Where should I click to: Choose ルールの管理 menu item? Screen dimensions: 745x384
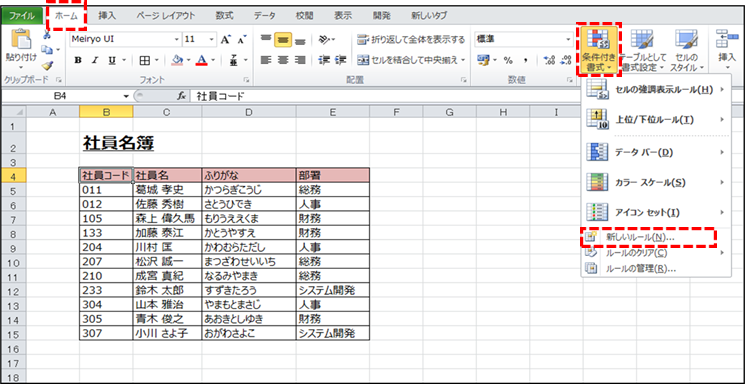pyautogui.click(x=656, y=269)
